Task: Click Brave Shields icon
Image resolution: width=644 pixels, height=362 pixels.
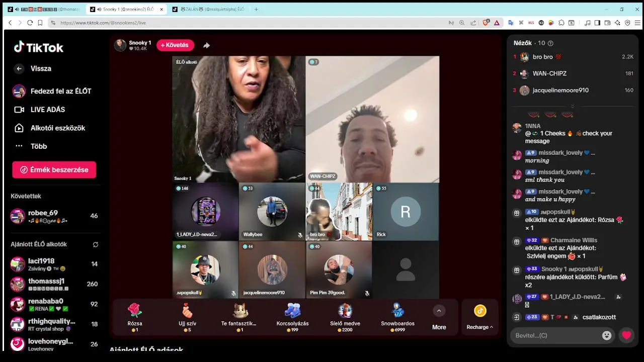Action: click(486, 23)
